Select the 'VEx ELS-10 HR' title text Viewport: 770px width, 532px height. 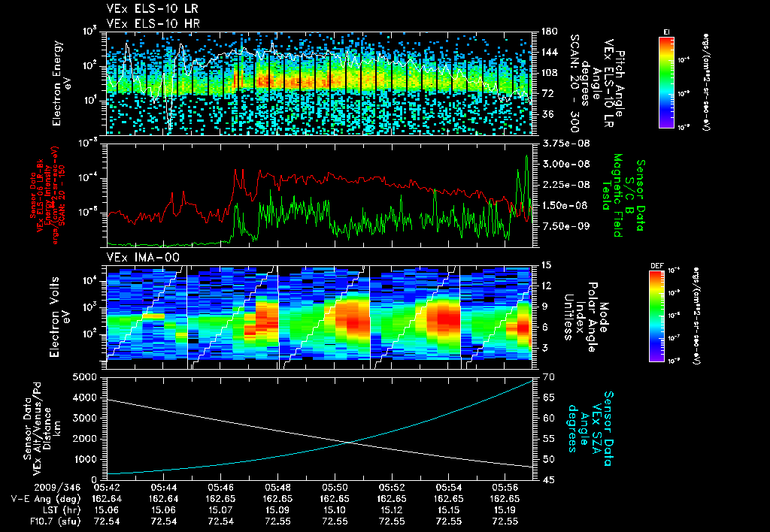point(153,23)
